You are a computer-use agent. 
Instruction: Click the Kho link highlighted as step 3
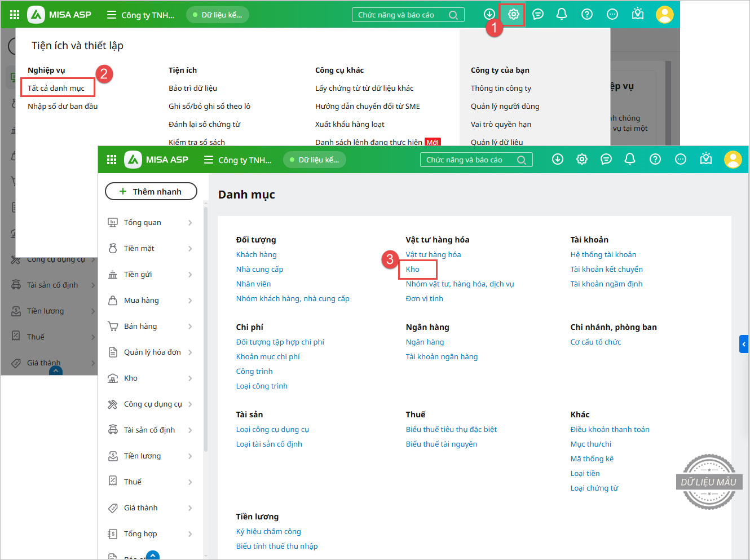(x=413, y=269)
